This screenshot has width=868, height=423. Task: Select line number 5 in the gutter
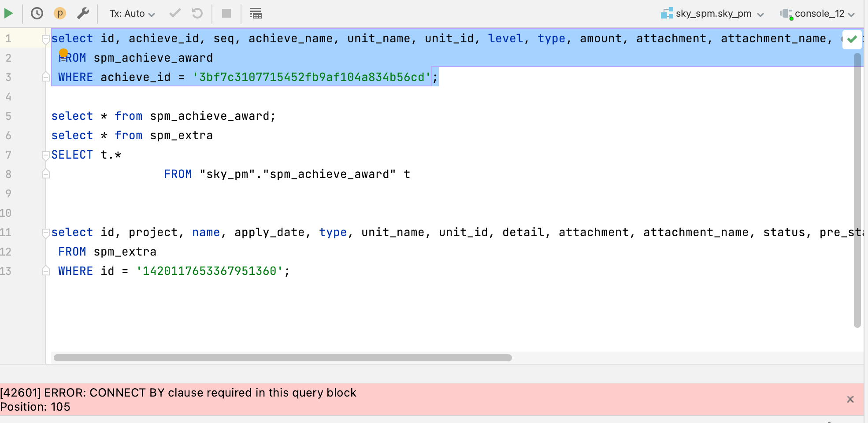[x=8, y=116]
